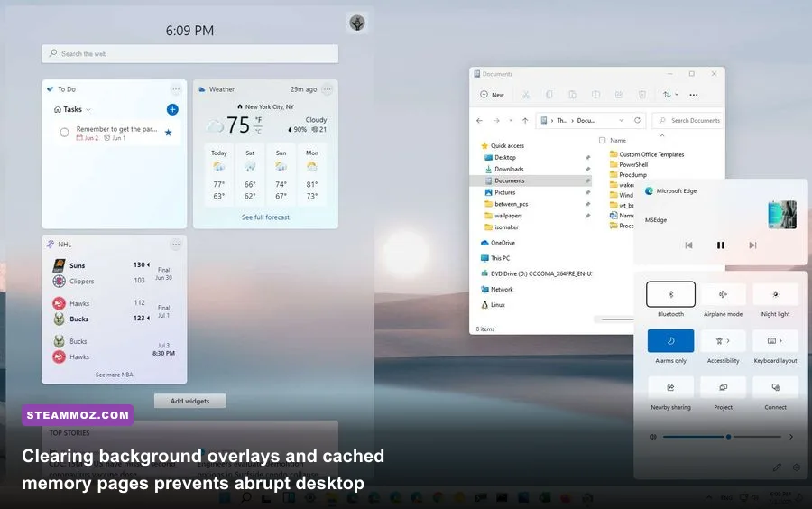Collapse the file list header chevron
812x509 pixels.
pos(662,135)
